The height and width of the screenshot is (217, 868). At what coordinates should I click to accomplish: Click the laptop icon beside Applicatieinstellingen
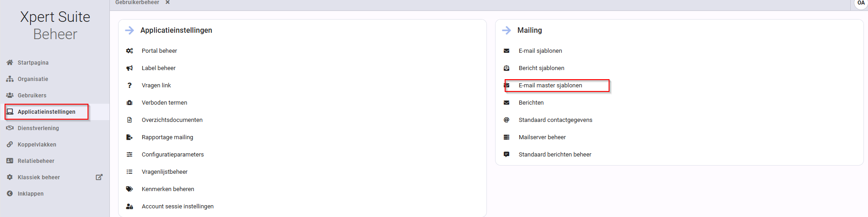10,111
